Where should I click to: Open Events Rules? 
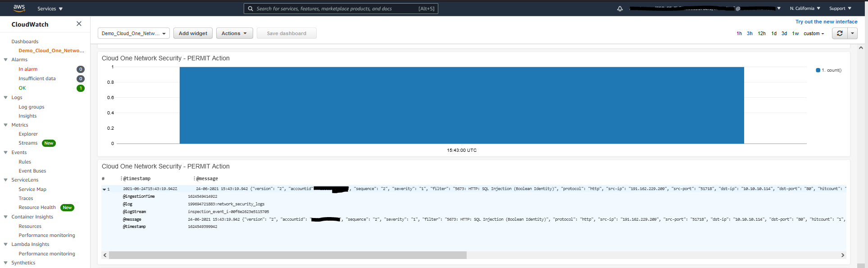[x=25, y=162]
